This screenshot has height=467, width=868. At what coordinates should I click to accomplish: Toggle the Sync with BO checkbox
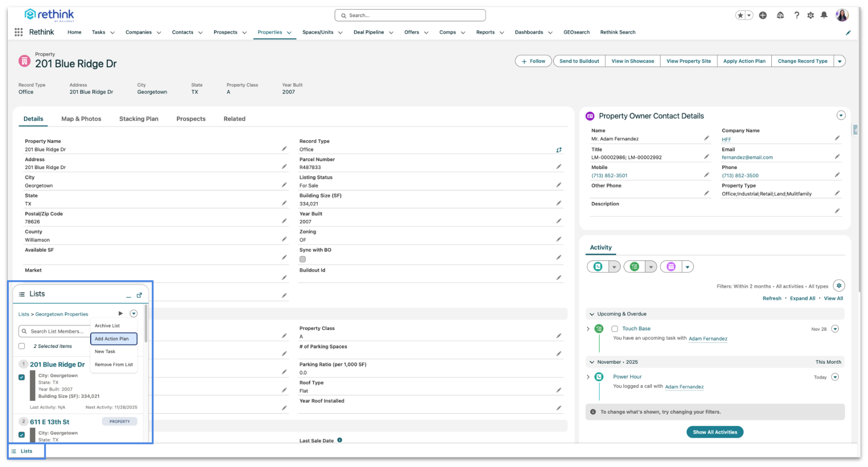pyautogui.click(x=303, y=259)
